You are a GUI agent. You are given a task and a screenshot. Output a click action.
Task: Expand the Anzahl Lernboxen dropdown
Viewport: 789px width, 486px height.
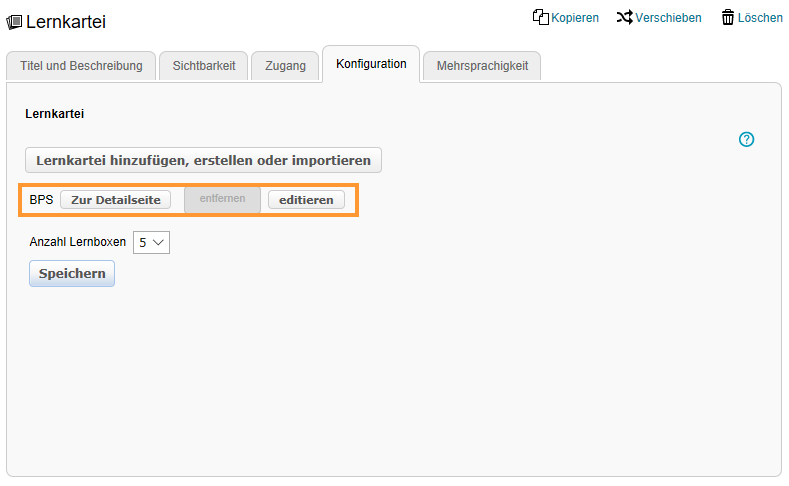tap(151, 242)
